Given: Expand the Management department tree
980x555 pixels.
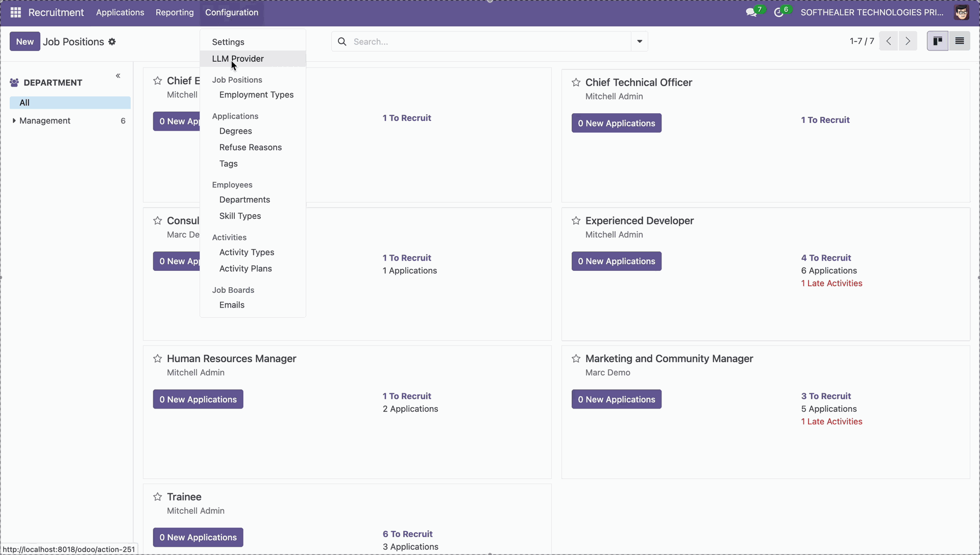Looking at the screenshot, I should coord(14,121).
